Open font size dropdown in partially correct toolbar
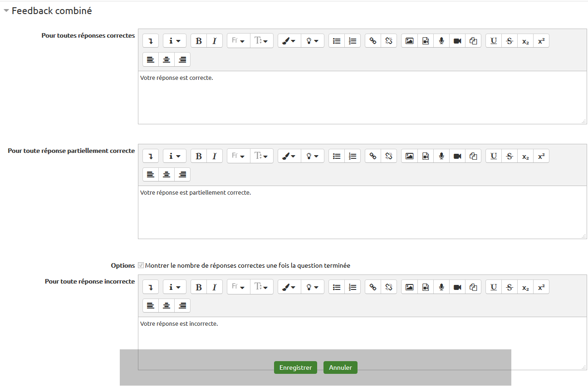 coord(262,156)
